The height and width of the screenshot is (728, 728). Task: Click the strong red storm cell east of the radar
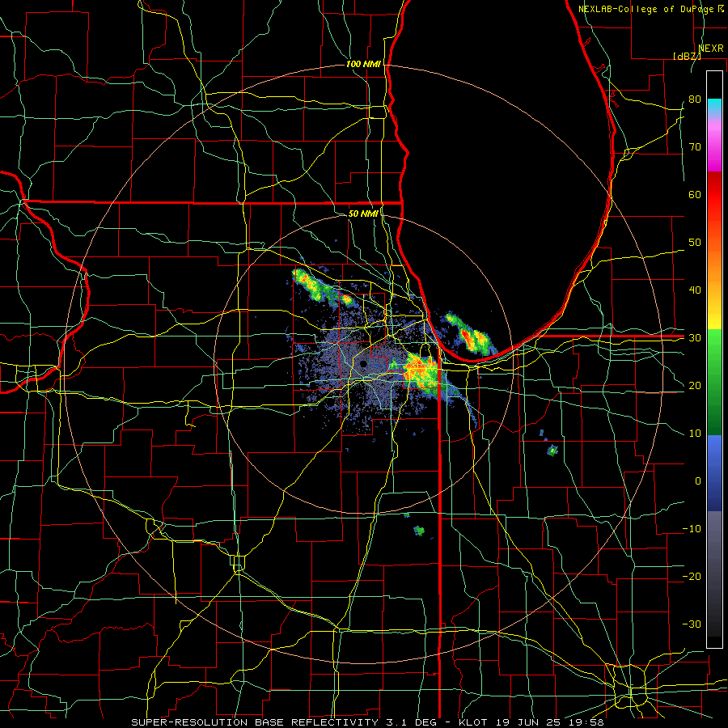[421, 371]
